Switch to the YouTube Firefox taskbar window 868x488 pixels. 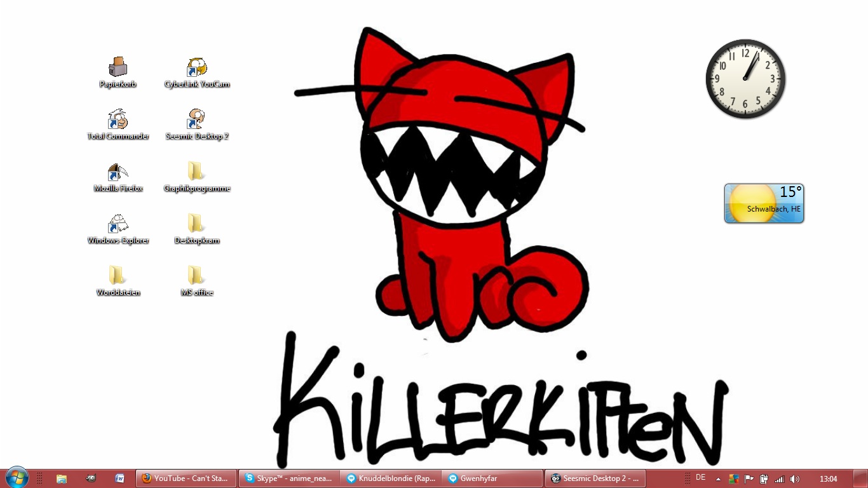click(186, 478)
